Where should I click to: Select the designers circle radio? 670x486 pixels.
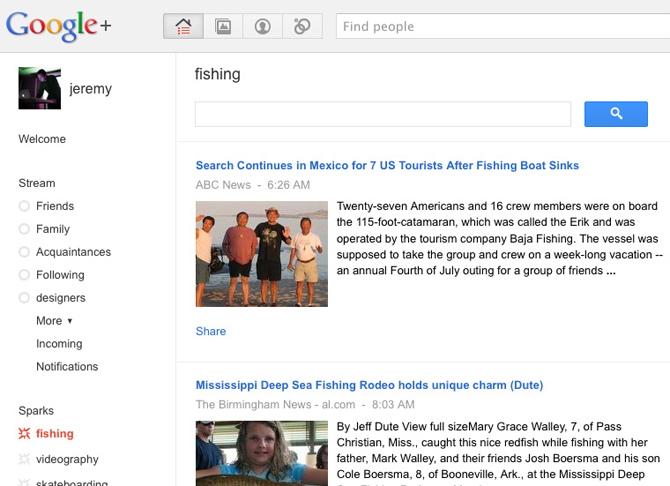24,297
